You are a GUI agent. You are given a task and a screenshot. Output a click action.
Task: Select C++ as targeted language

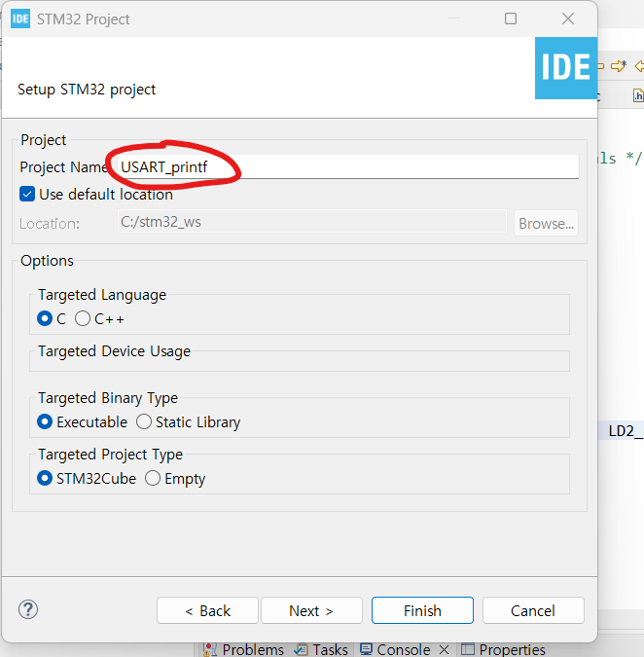[x=83, y=319]
